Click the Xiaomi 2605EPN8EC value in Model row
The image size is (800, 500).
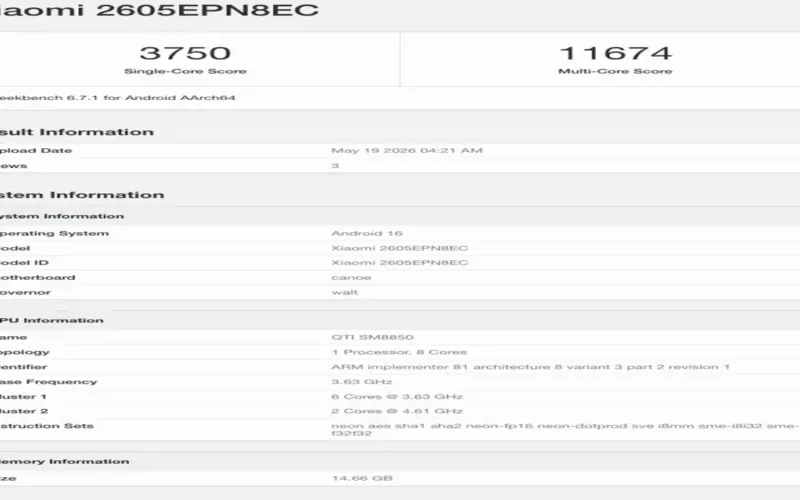(399, 248)
